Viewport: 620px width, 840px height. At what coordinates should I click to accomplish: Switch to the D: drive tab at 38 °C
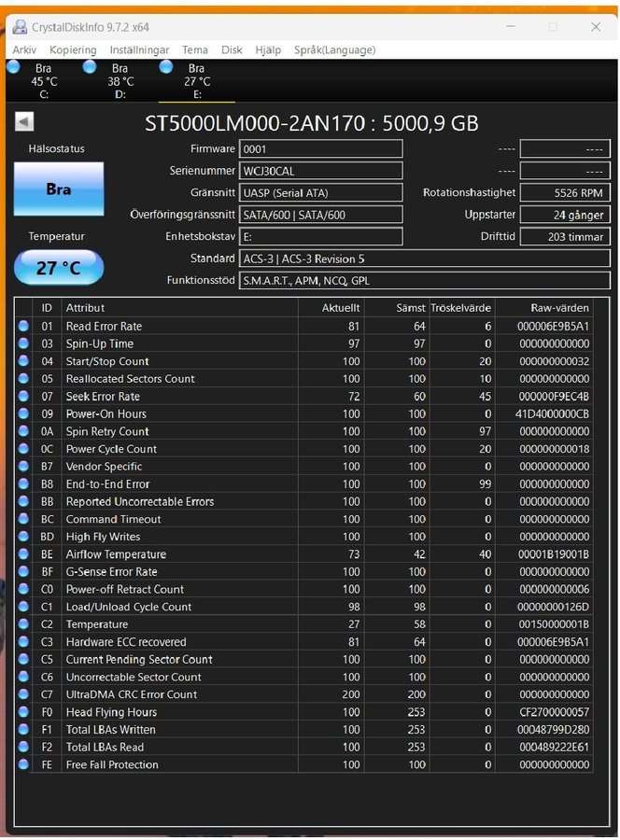coord(120,81)
